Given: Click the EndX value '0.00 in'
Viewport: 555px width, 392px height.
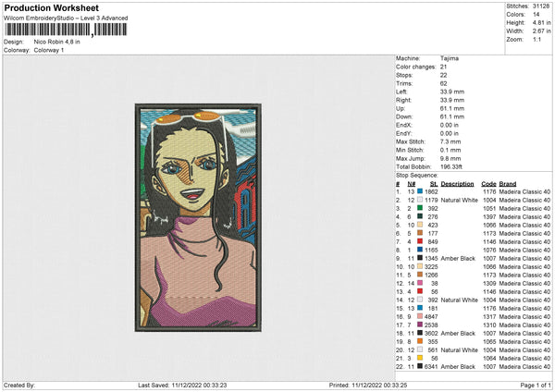Looking at the screenshot, I should pos(450,125).
